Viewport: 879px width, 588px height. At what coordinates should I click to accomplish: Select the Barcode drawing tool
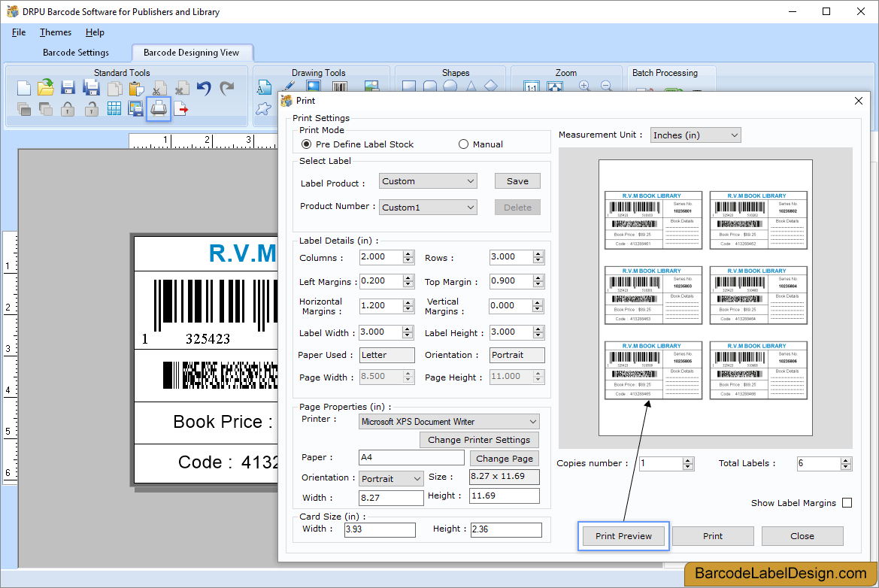point(339,86)
